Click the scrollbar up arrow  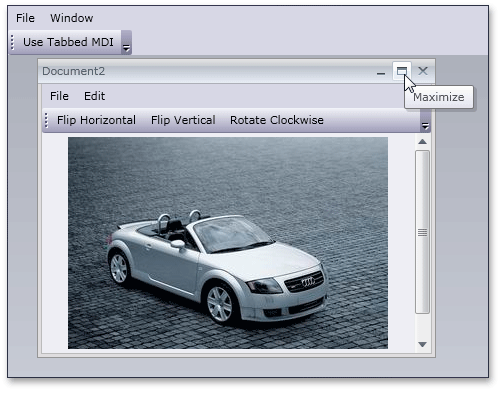(x=423, y=142)
